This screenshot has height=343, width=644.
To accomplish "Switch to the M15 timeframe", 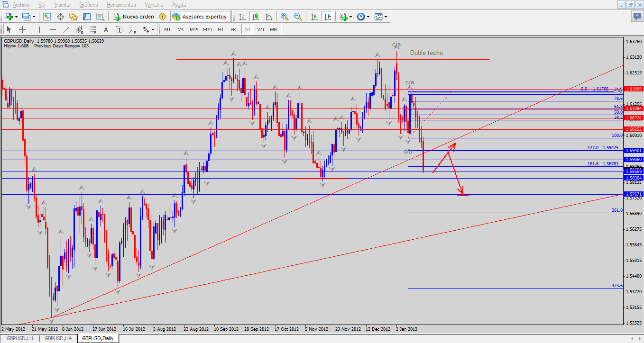I will pyautogui.click(x=194, y=29).
